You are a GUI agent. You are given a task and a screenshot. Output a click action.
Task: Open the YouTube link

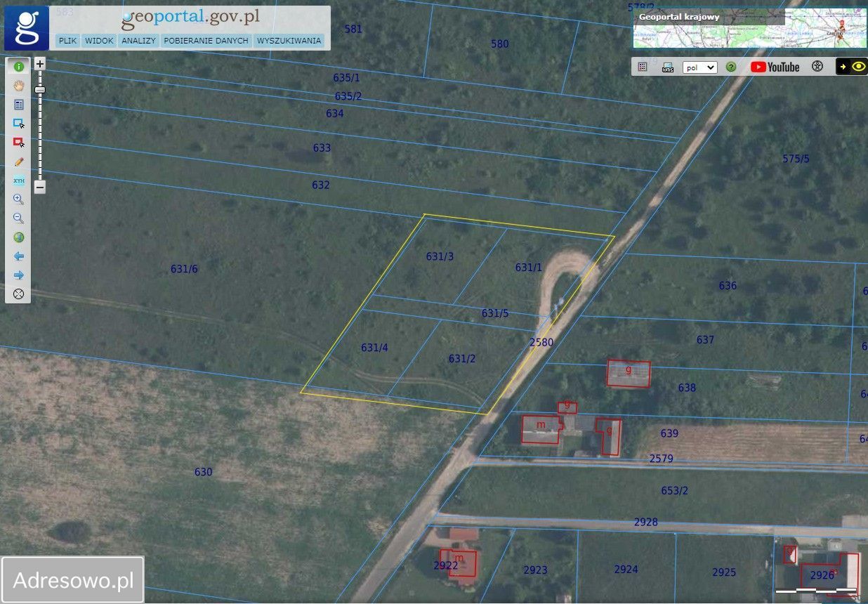pyautogui.click(x=775, y=67)
